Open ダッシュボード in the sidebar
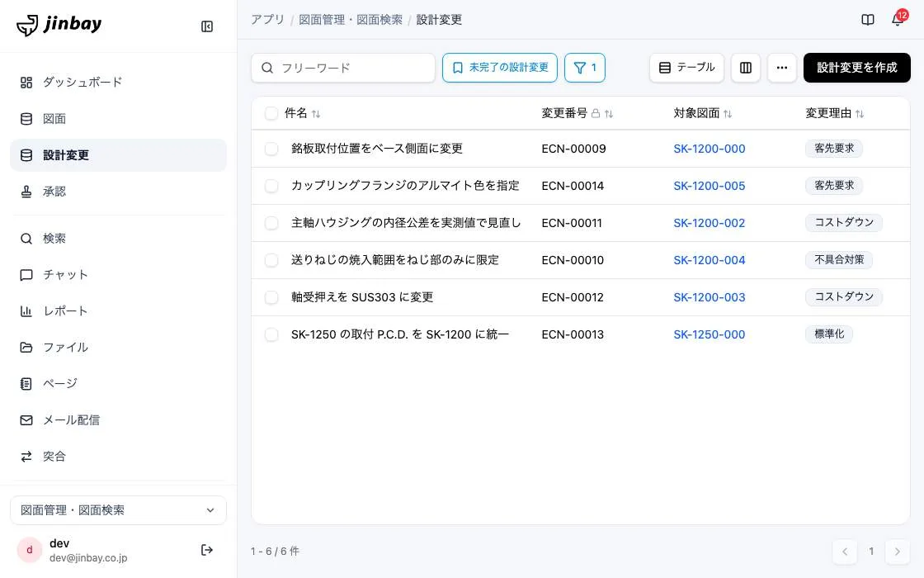Image resolution: width=924 pixels, height=578 pixels. [119, 82]
